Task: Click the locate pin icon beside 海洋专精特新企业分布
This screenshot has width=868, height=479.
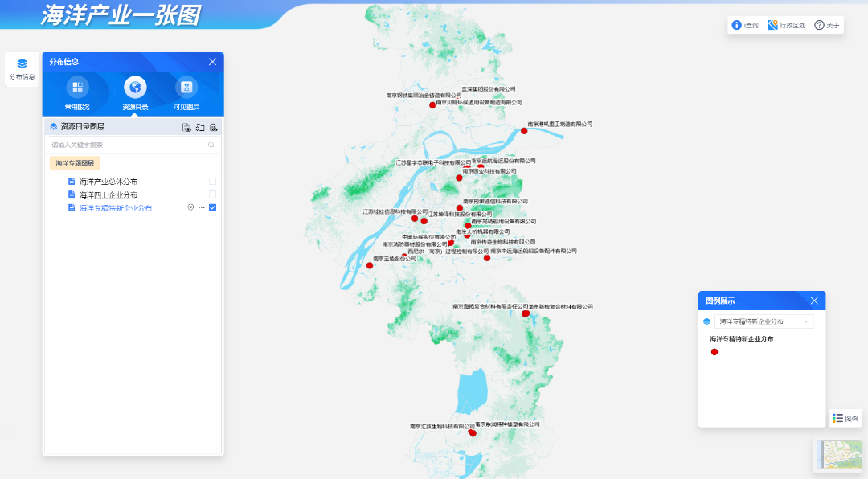Action: 190,207
